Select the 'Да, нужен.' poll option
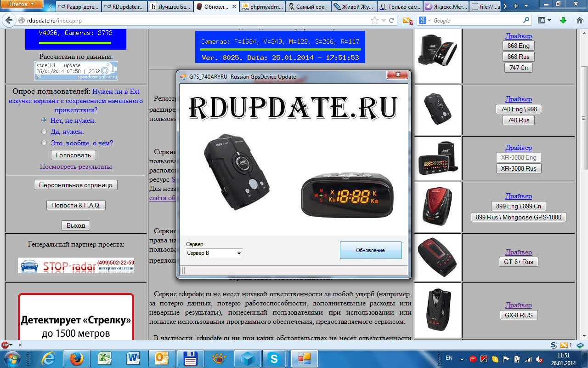588x368 pixels. point(44,132)
